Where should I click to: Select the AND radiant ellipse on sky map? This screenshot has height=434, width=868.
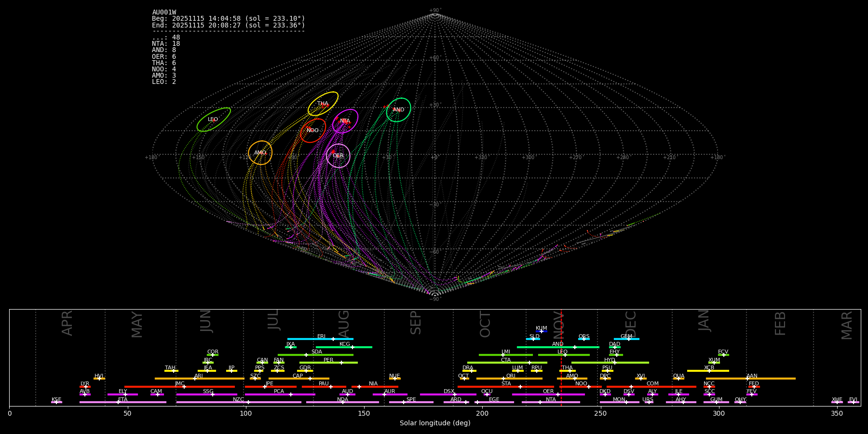(398, 110)
